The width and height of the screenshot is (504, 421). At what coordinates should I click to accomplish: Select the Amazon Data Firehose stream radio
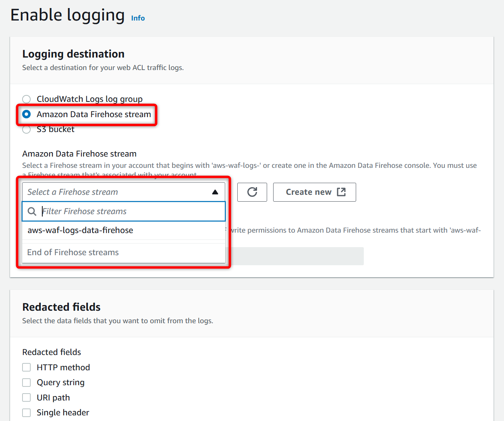coord(27,114)
